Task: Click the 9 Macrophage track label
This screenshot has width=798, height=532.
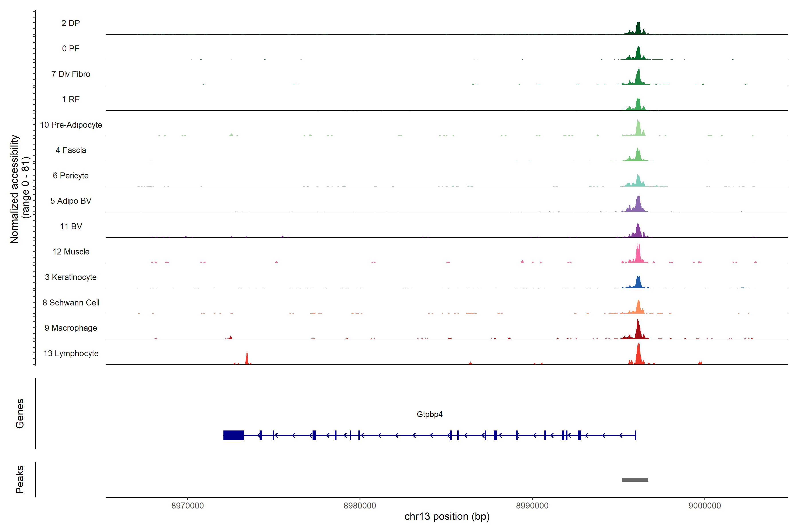Action: pyautogui.click(x=70, y=328)
